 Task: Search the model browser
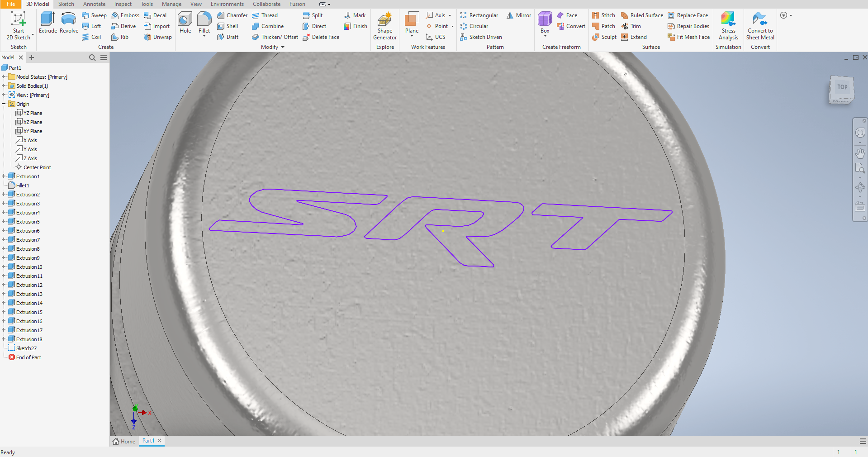point(92,57)
